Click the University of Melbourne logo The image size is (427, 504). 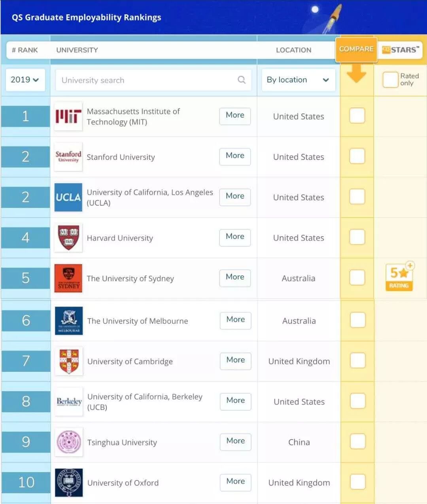coord(69,321)
